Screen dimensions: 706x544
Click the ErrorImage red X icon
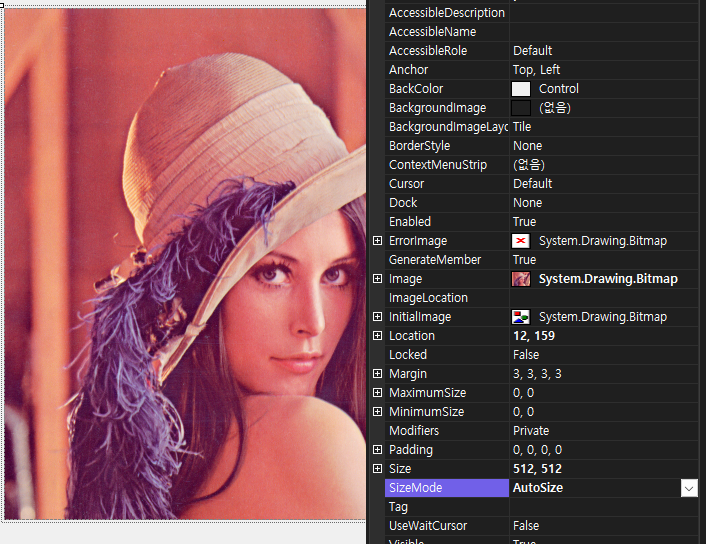520,241
